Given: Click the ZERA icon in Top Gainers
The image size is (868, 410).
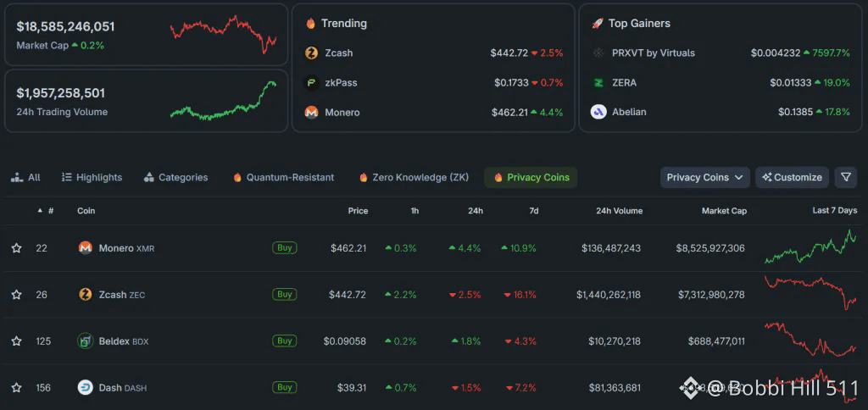Looking at the screenshot, I should click(598, 83).
